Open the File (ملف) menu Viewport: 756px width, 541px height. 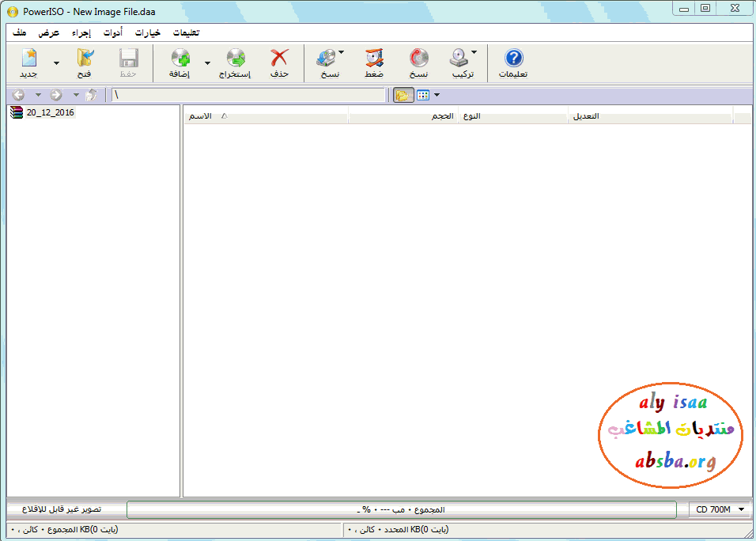20,33
